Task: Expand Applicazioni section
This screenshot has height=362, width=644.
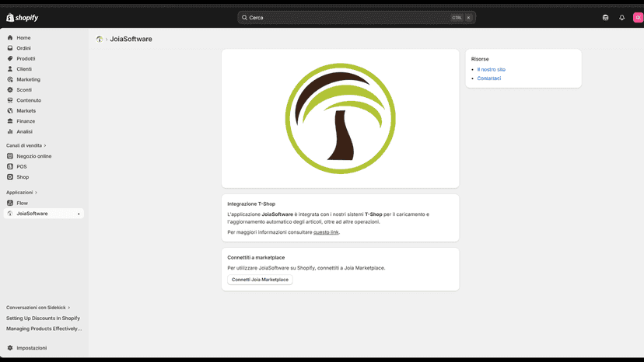Action: tap(22, 193)
